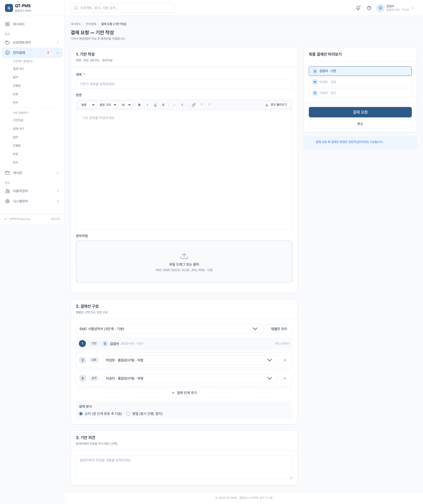
Task: Click the 제목 title input field
Action: point(184,84)
